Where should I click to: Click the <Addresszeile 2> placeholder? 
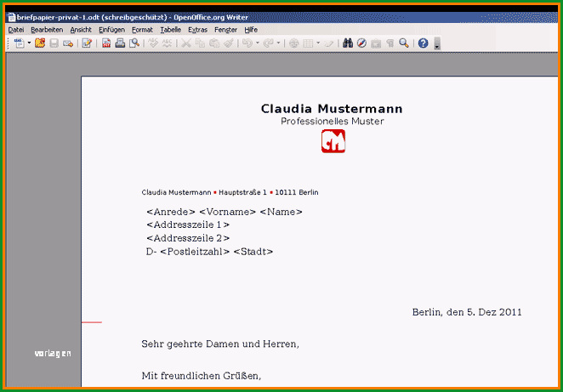point(188,238)
